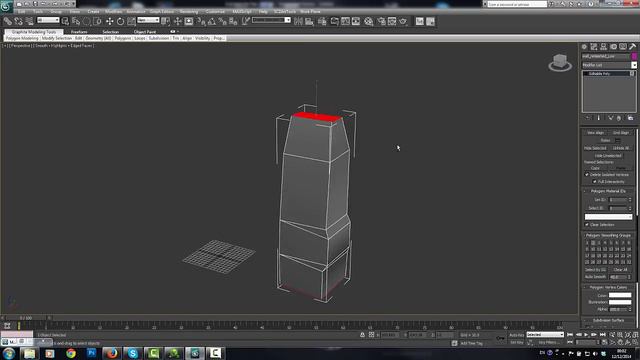Click Remove modifier trash icon under stack
Viewport: 640px width, 360px height.
point(619,118)
